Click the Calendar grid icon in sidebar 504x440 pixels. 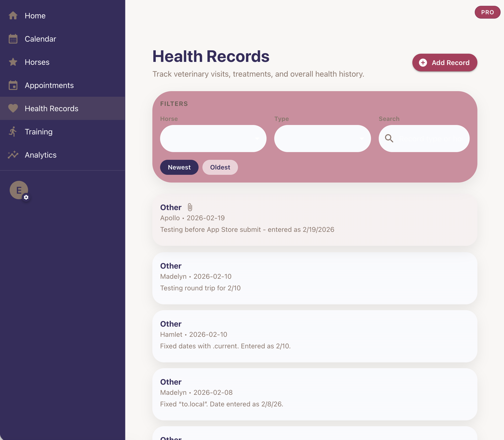point(13,39)
